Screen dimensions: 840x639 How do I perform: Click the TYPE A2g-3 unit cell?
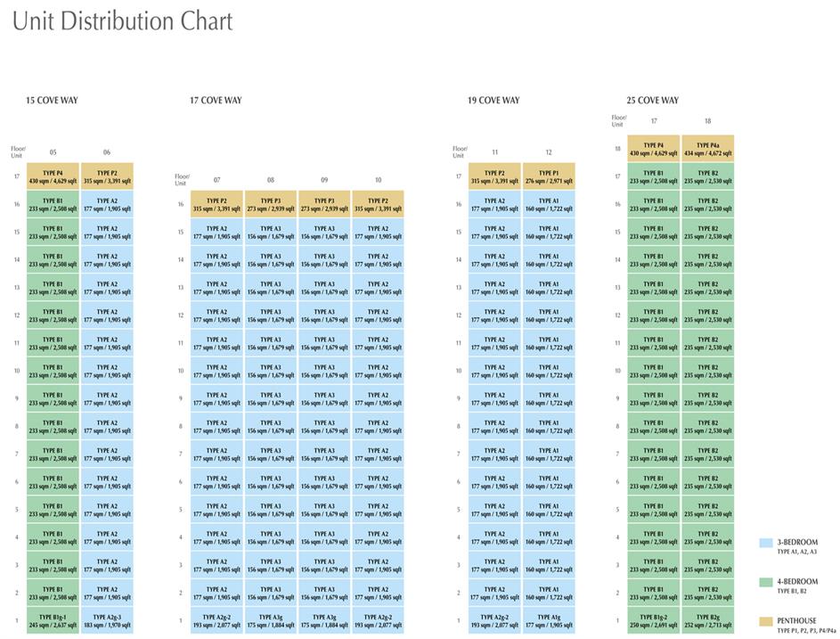pos(107,621)
